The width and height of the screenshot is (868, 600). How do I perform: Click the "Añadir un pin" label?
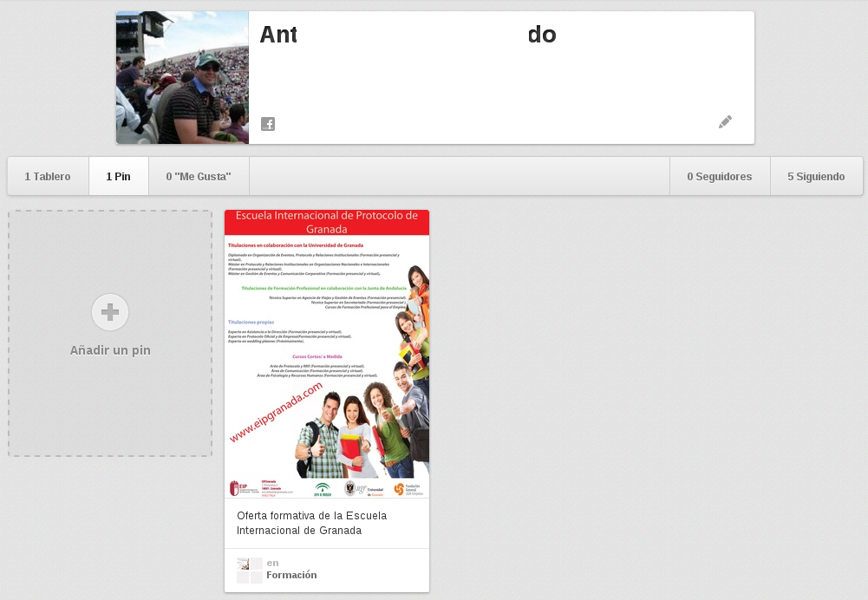coord(110,351)
